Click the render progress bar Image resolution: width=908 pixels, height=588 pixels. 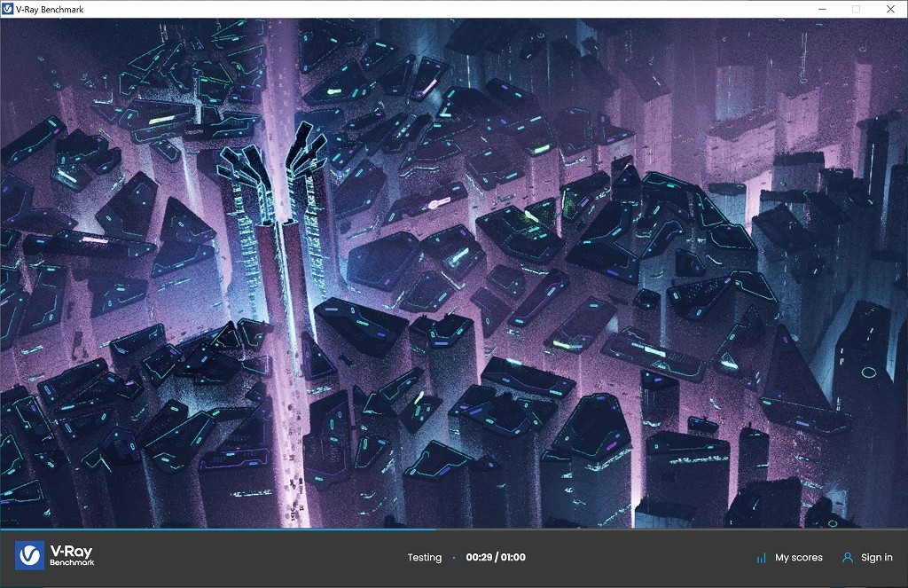point(454,529)
